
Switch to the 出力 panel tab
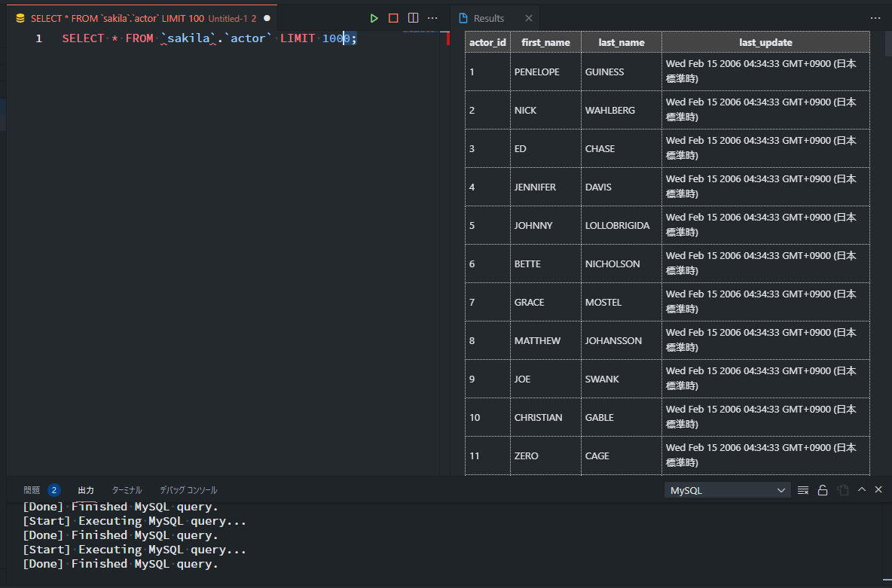point(86,490)
